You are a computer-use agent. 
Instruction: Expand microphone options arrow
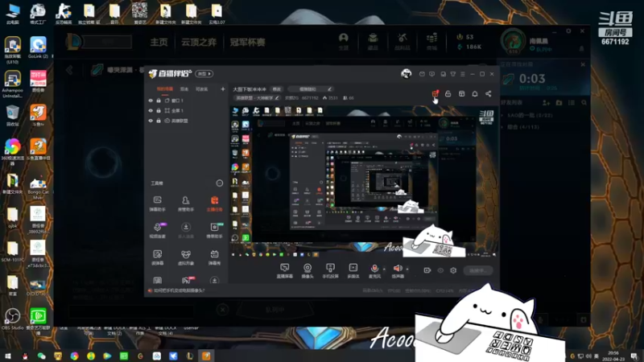[x=385, y=269]
